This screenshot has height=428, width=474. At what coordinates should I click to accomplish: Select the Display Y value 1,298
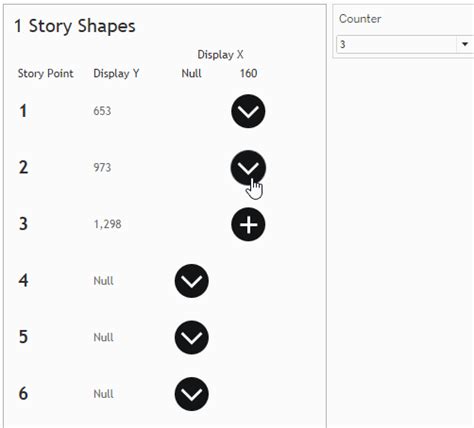tap(107, 224)
